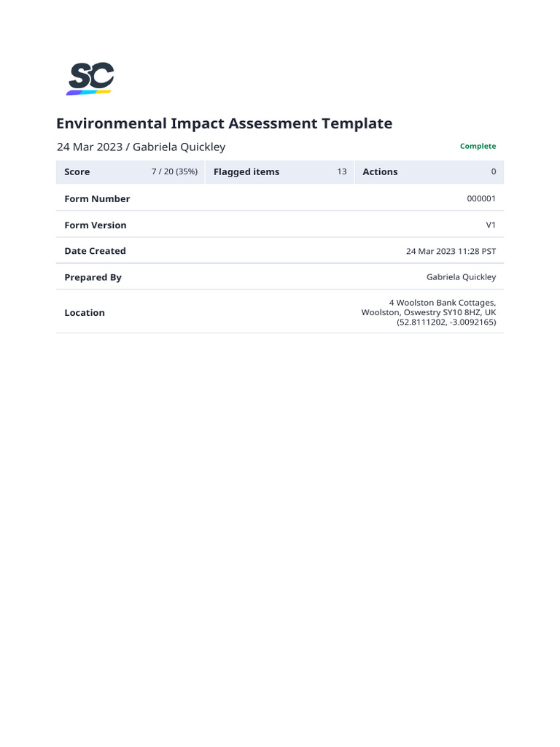Click the 'Actions' label

pyautogui.click(x=380, y=172)
